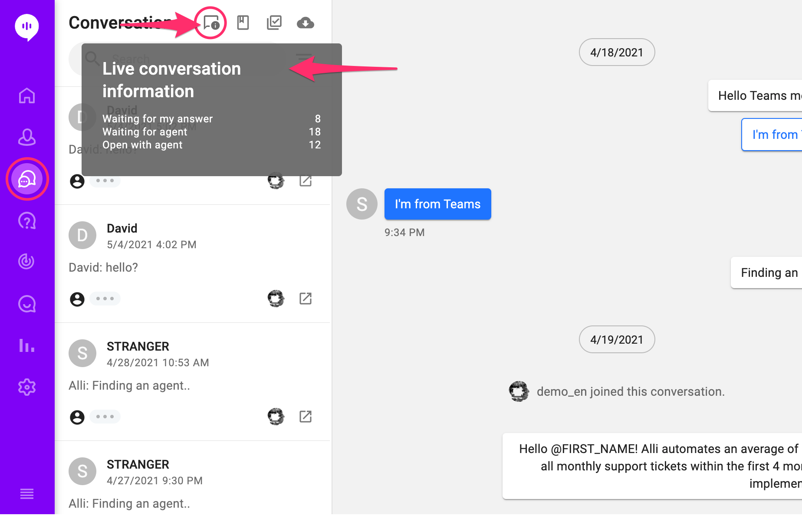Click the I'm from Teams message bubble
Screen dimensions: 802x532
(437, 204)
